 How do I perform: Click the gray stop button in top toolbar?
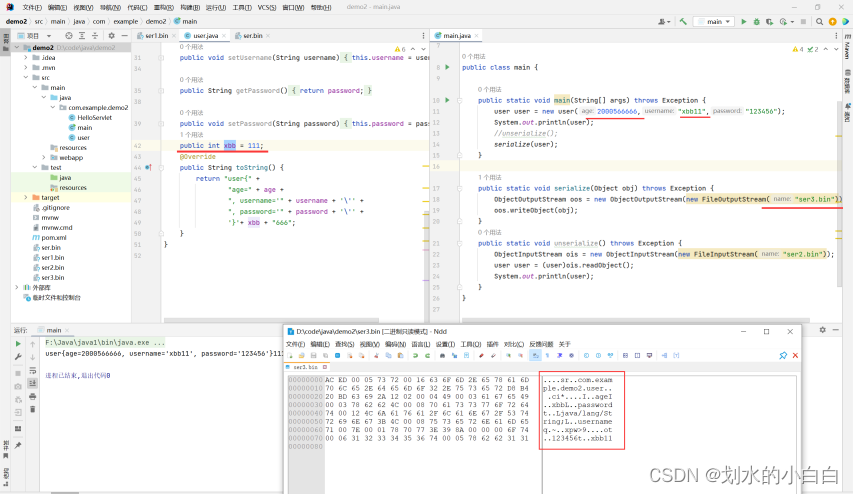[x=803, y=21]
